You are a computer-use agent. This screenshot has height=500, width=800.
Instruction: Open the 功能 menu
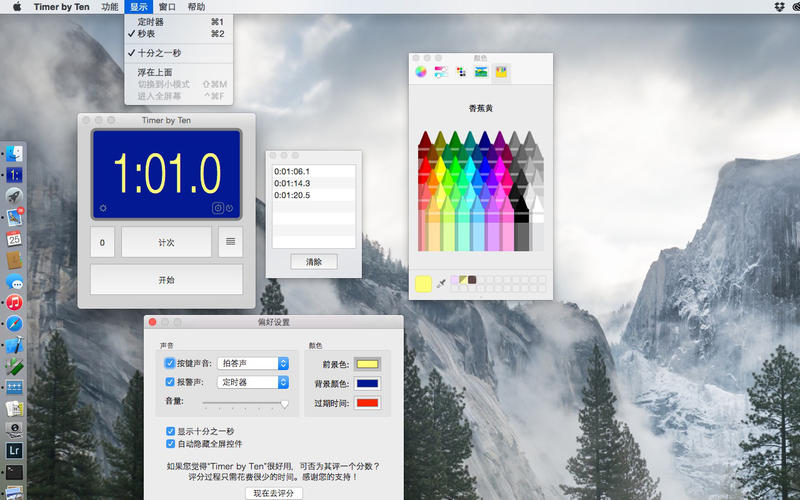(110, 7)
